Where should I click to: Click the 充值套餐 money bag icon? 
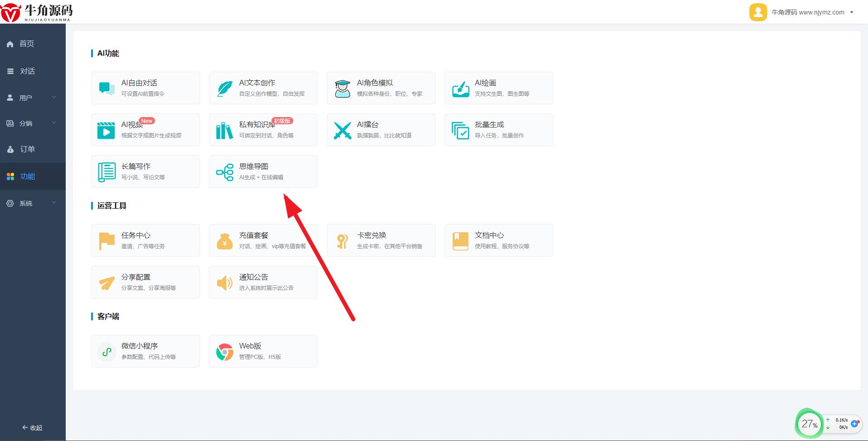[x=225, y=240]
